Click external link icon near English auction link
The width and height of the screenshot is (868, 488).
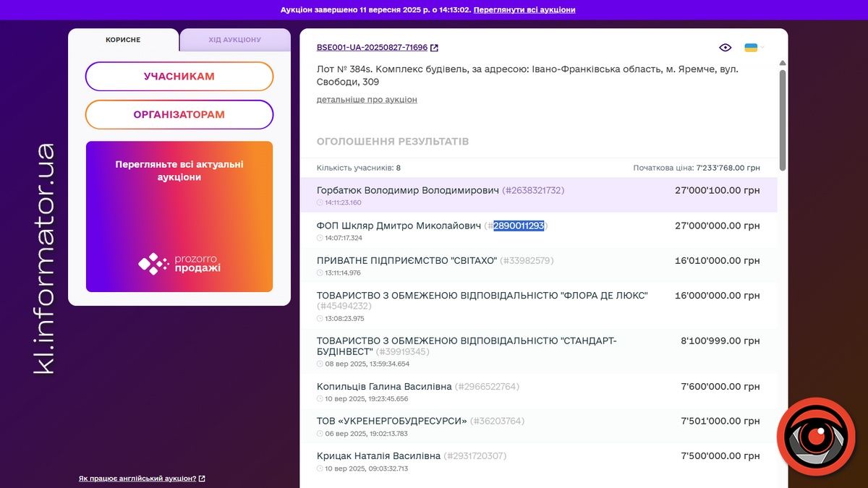(202, 479)
